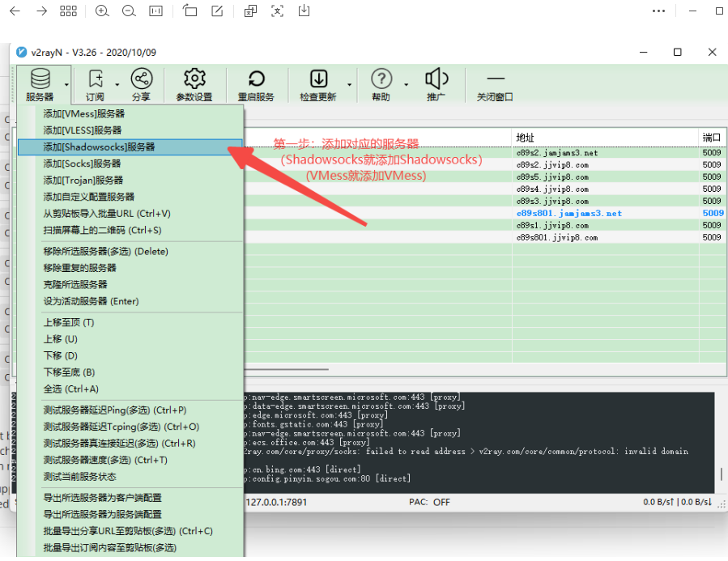This screenshot has width=728, height=561.
Task: Choose 添加[Shadowsocks]服务器 from the menu
Action: [130, 147]
